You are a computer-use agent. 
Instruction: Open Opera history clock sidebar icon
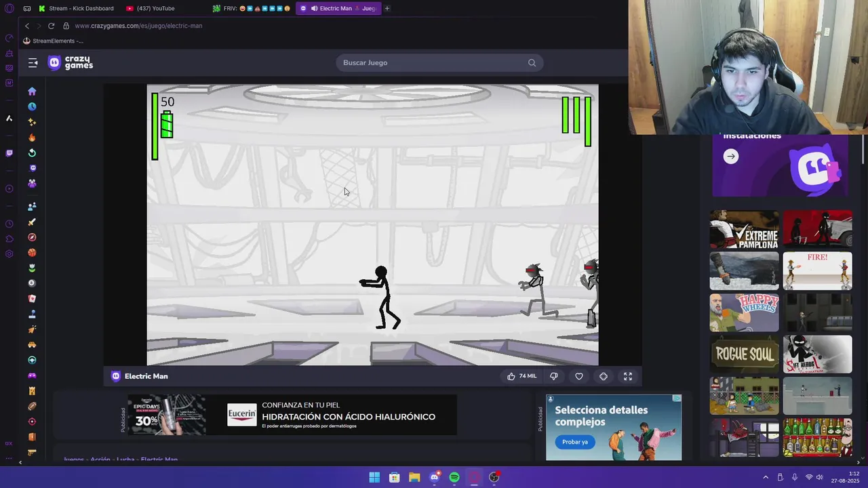(x=9, y=224)
